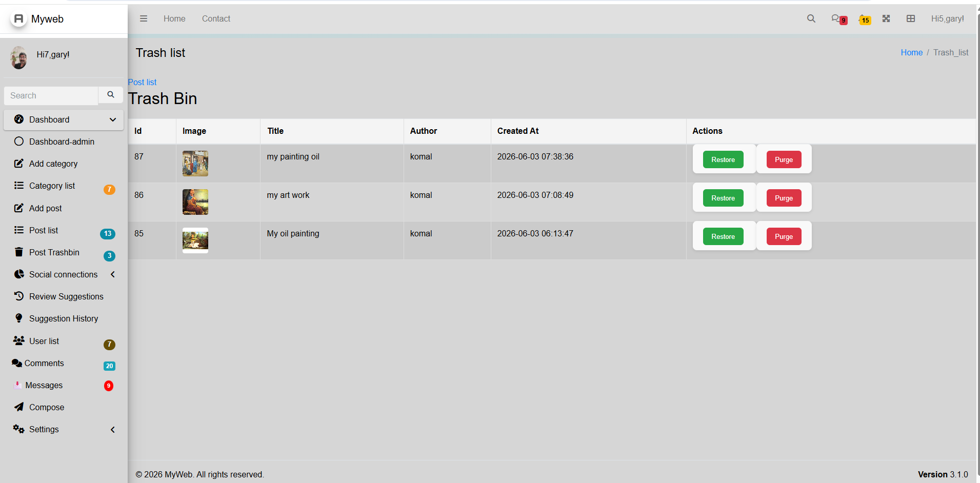Click the Settings gears icon
The height and width of the screenshot is (483, 980).
(x=19, y=429)
